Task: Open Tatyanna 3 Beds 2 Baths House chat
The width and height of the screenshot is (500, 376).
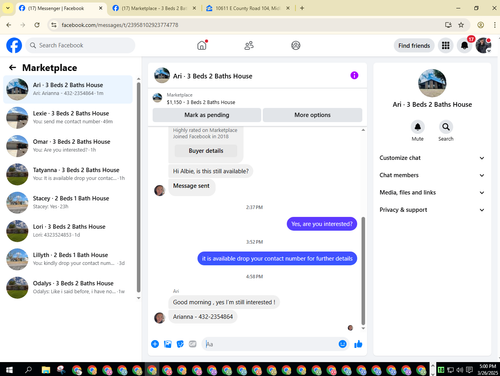Action: pyautogui.click(x=68, y=174)
